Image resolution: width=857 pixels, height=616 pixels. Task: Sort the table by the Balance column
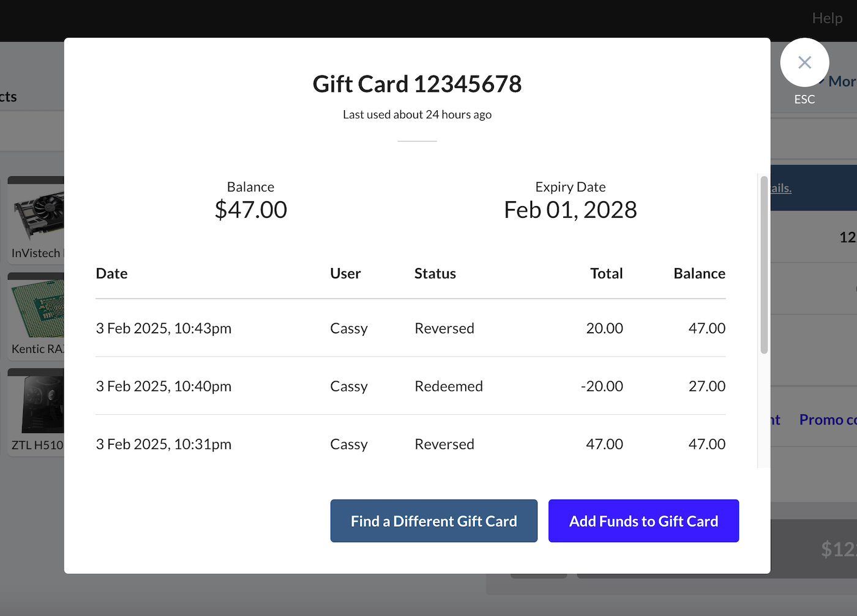click(x=699, y=273)
